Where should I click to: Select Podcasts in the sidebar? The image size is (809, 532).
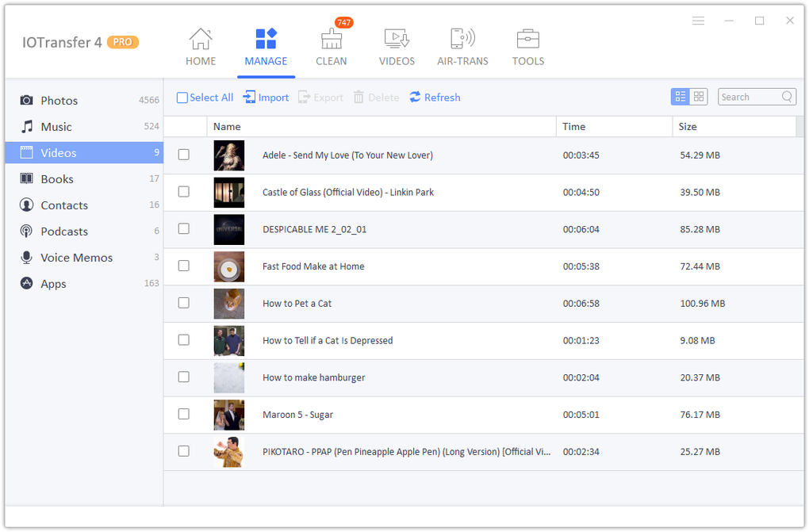click(84, 232)
